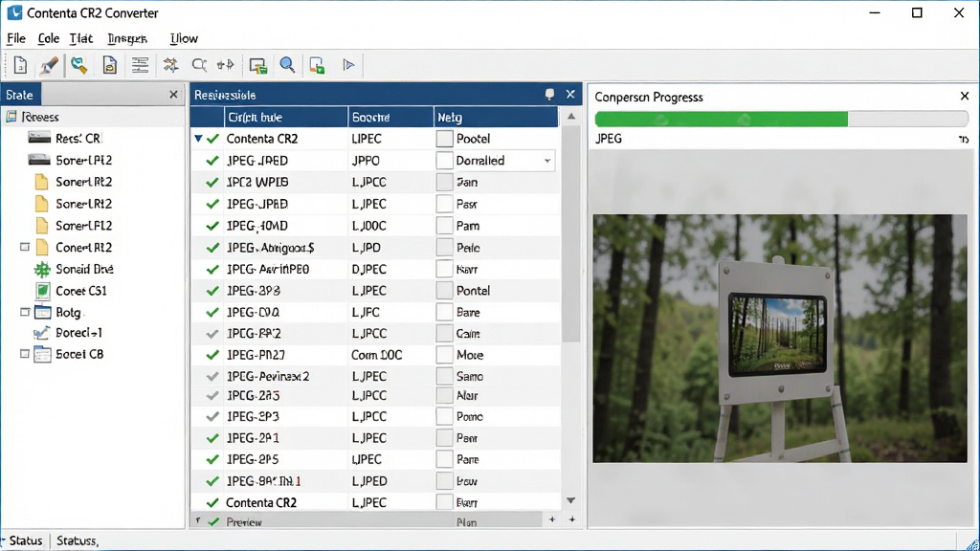This screenshot has width=980, height=551.
Task: Click the blue magnifier toolbar icon
Action: tap(287, 65)
